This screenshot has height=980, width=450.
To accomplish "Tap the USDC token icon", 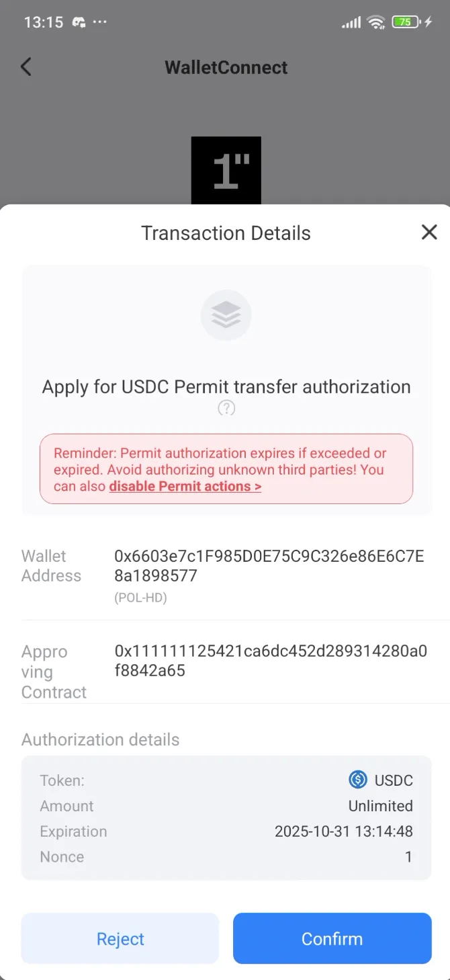I will point(357,780).
